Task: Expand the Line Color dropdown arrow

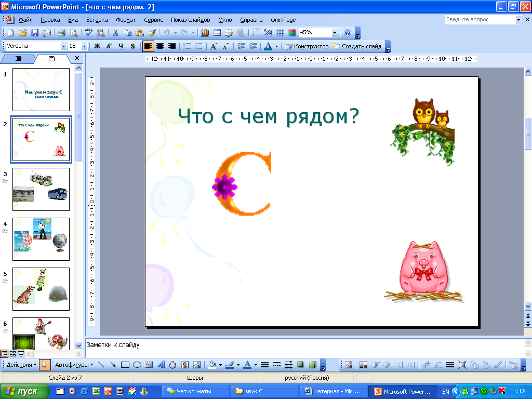Action: tap(238, 365)
